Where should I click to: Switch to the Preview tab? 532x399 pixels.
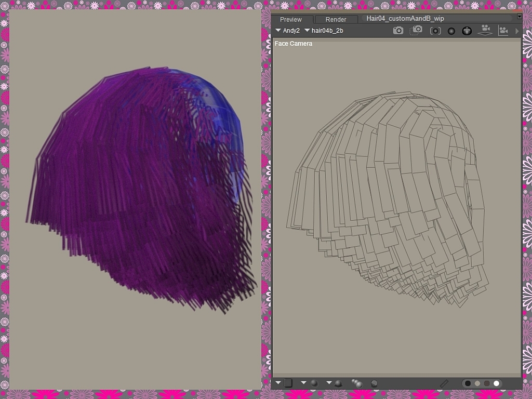pos(291,19)
